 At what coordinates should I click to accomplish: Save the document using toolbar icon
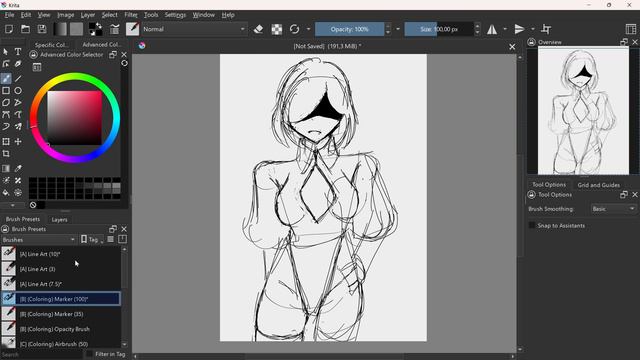coord(42,29)
